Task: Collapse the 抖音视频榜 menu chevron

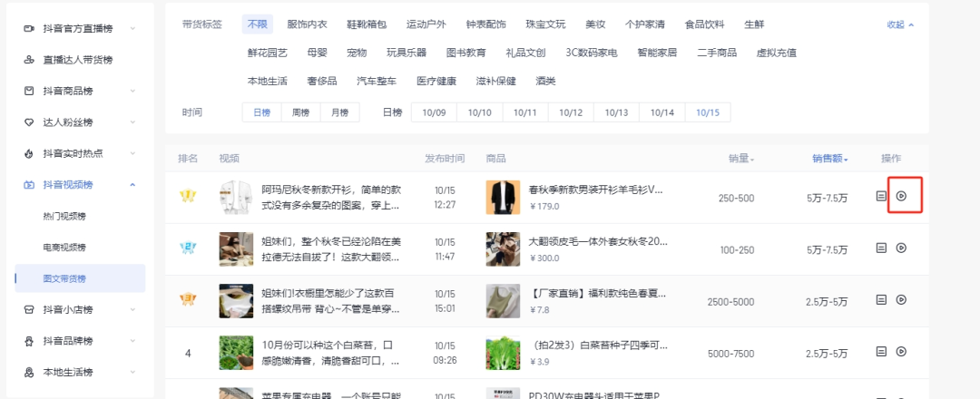Action: [132, 185]
